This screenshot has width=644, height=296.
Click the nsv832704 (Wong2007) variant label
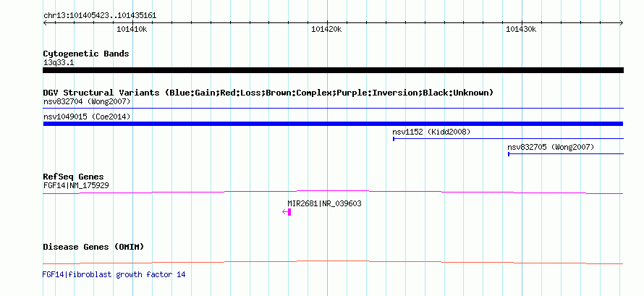coord(87,101)
